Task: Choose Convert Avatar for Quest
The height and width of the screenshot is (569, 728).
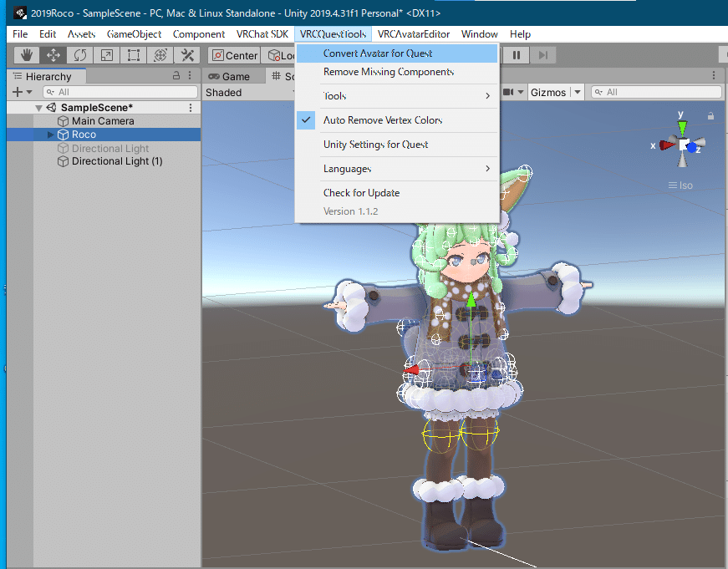Action: pos(396,53)
